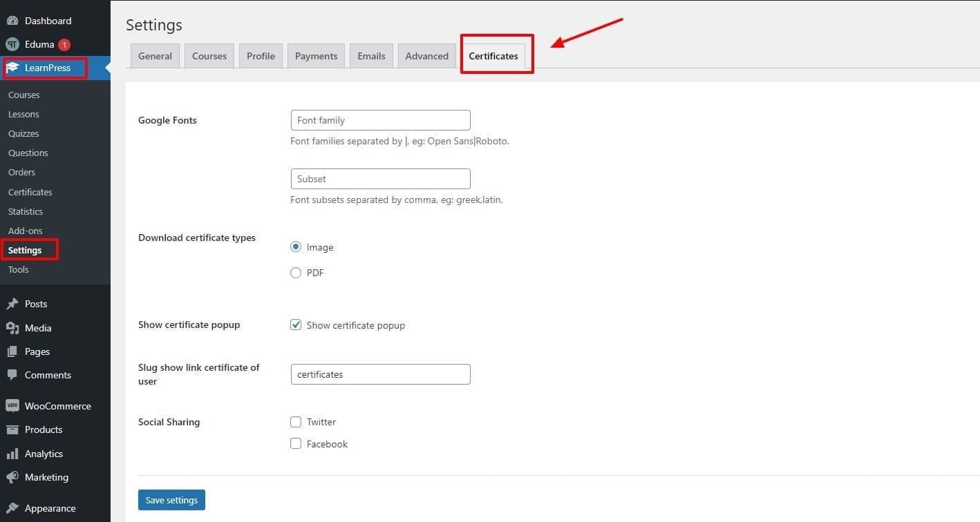Enable Twitter social sharing
The width and height of the screenshot is (980, 522).
tap(296, 421)
